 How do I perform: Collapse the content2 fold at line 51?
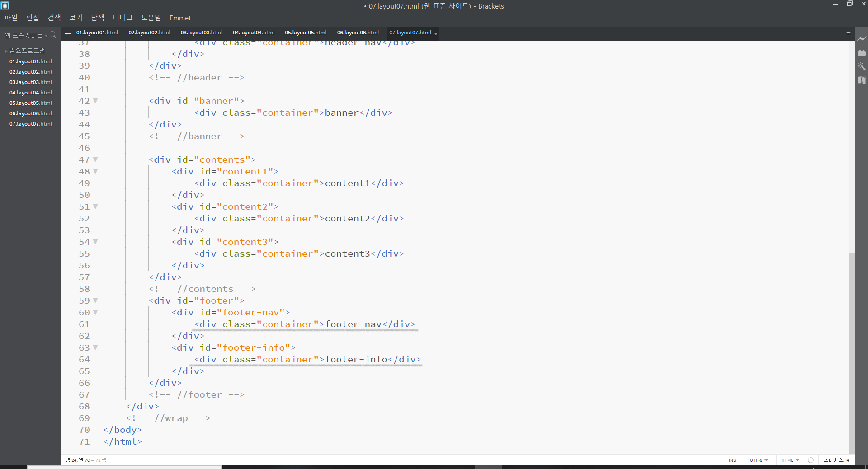click(x=95, y=206)
